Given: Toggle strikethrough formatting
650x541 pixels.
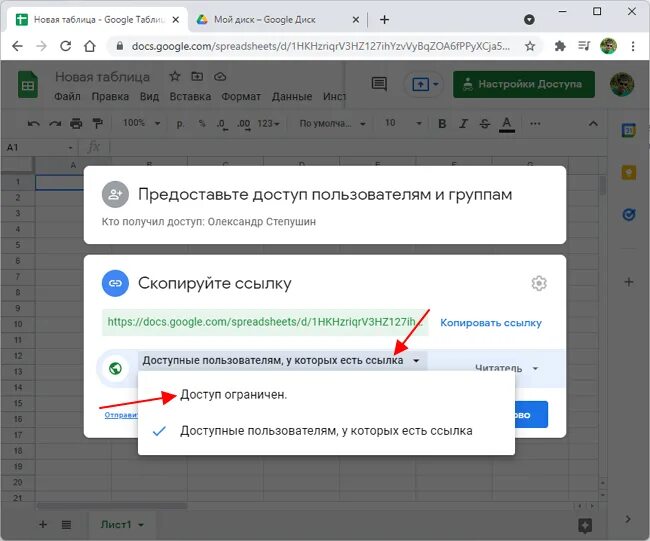Looking at the screenshot, I should (485, 124).
